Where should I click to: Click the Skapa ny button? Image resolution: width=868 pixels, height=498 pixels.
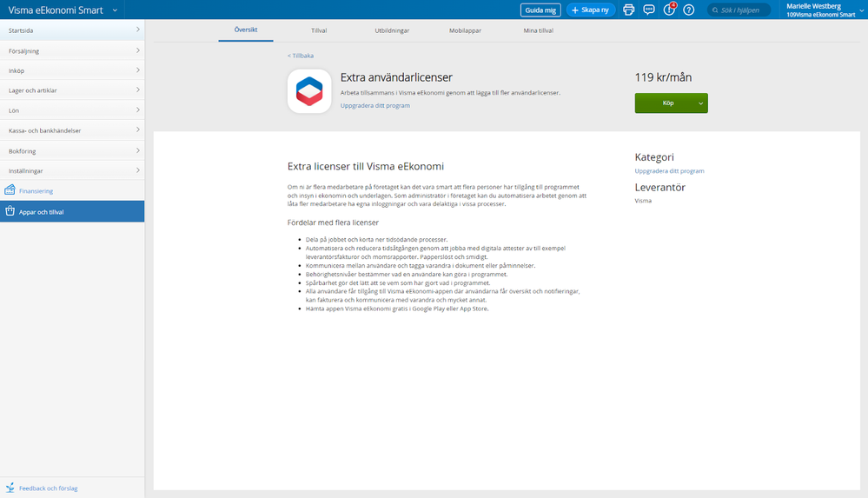click(591, 10)
